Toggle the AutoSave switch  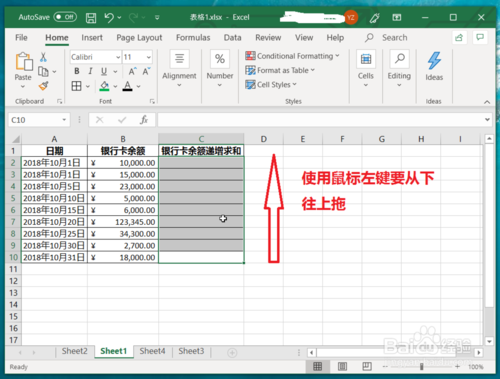tap(65, 17)
